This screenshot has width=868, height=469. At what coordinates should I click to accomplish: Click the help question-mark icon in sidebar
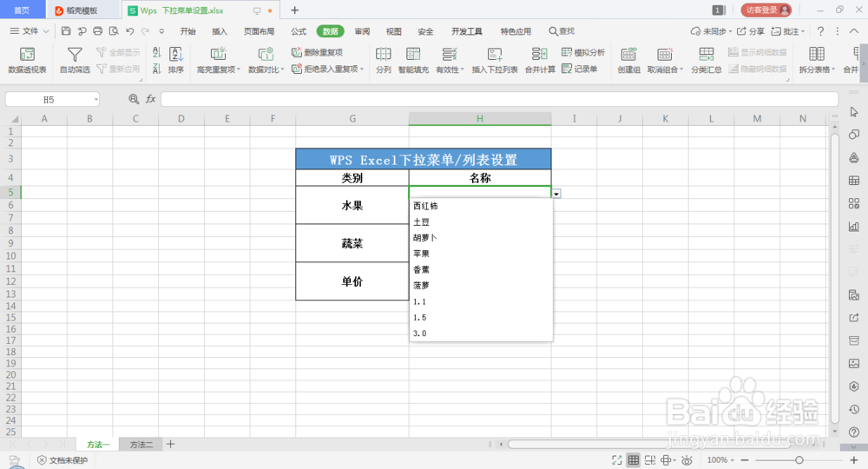coord(854,432)
